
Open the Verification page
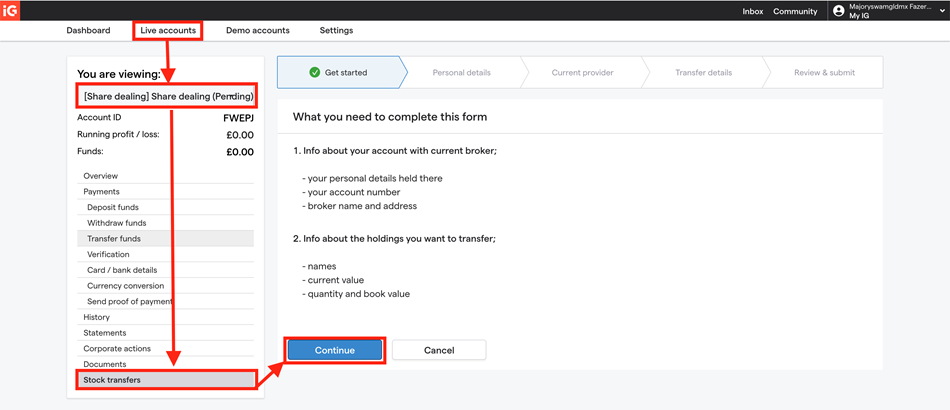point(165,254)
